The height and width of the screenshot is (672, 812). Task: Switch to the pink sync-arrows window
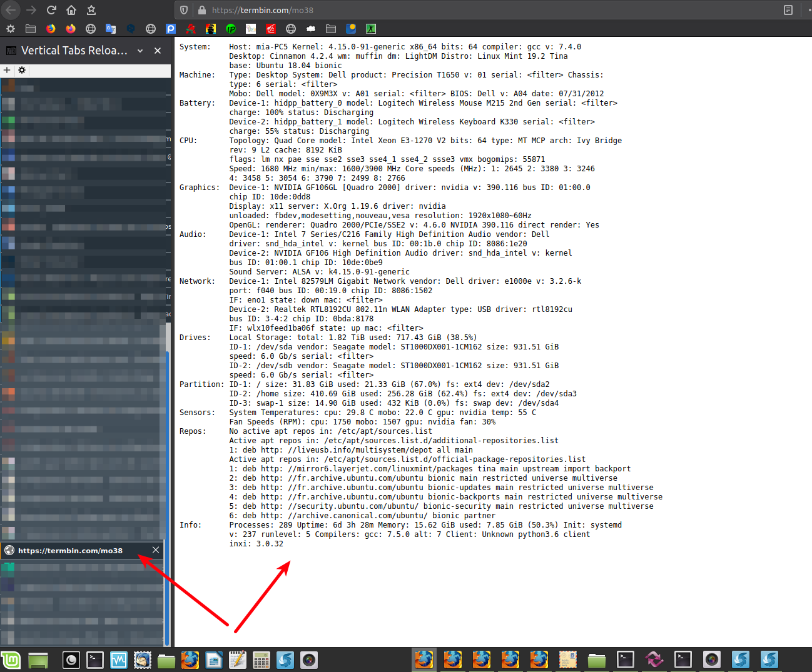coord(654,660)
